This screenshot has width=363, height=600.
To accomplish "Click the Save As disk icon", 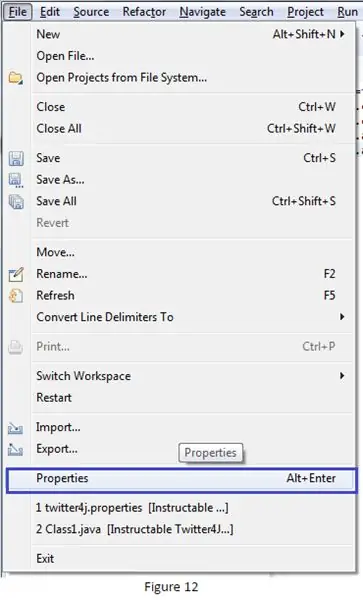I will pos(16,180).
